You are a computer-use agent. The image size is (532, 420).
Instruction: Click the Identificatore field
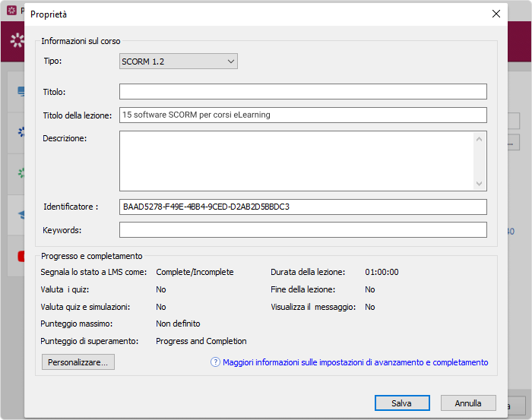303,207
